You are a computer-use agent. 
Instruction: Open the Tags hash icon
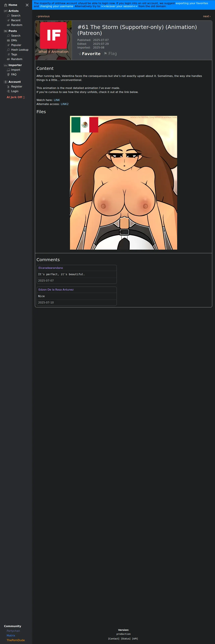[x=9, y=55]
